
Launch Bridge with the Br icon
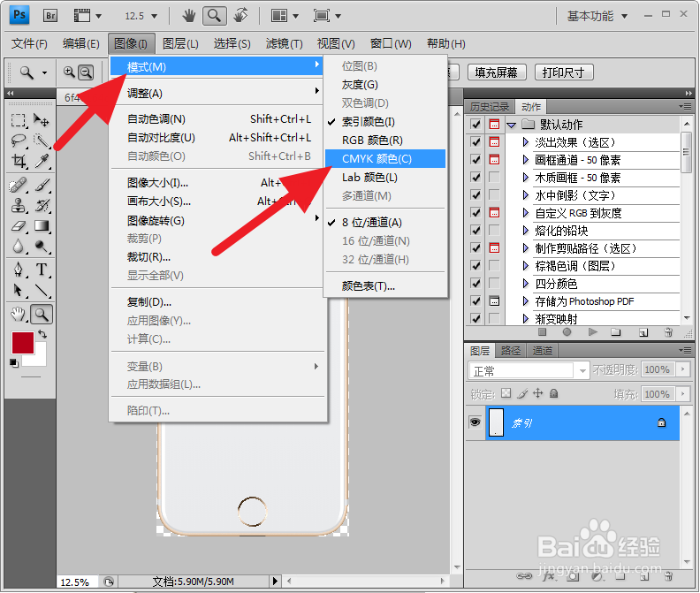[50, 16]
